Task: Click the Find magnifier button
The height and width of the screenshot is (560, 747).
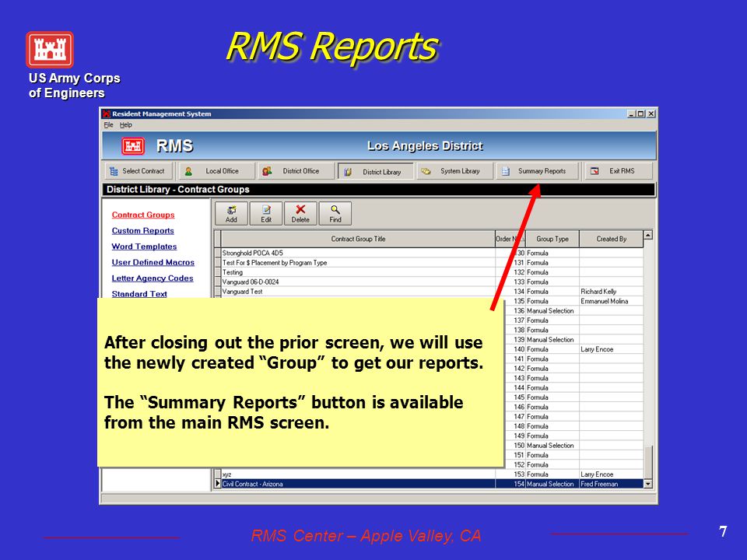Action: pyautogui.click(x=335, y=213)
